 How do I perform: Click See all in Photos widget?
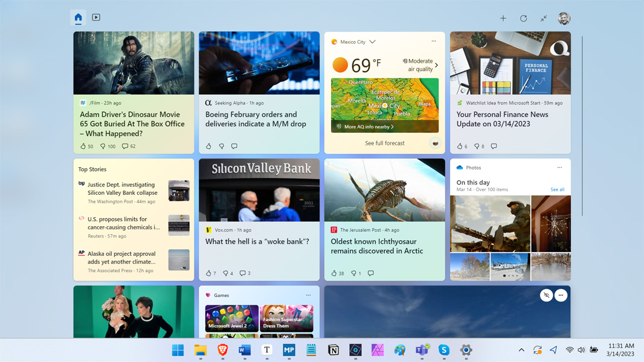point(557,189)
